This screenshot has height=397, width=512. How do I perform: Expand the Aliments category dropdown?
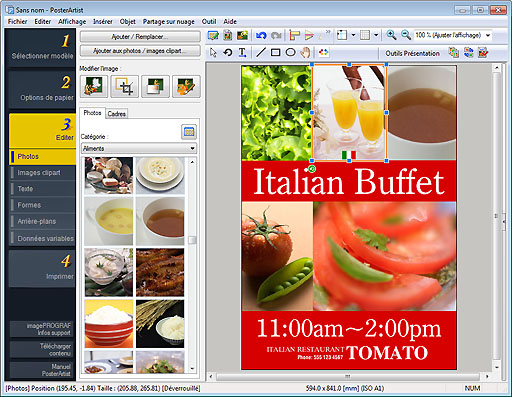139,148
